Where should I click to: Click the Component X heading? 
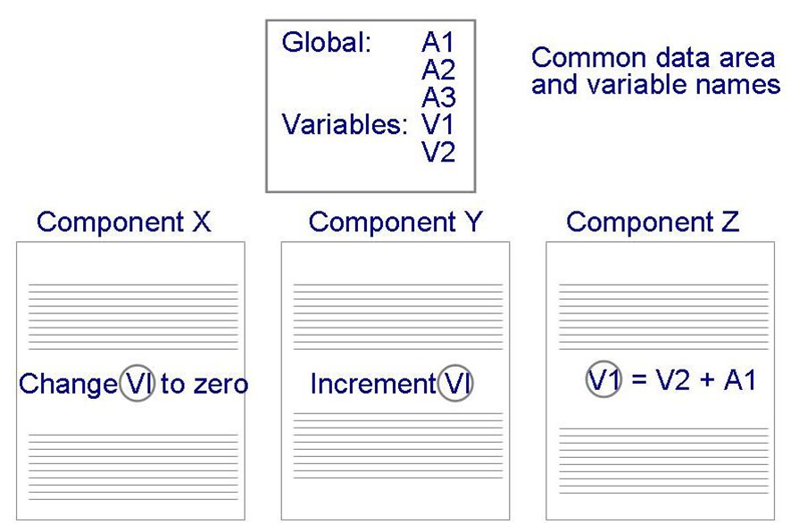(x=124, y=222)
